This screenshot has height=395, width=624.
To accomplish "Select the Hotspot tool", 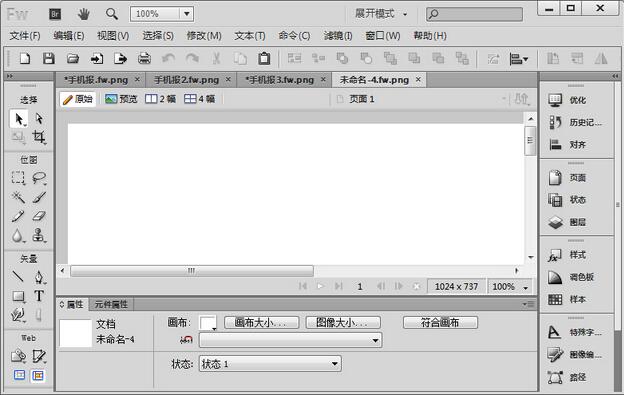I will tap(18, 356).
